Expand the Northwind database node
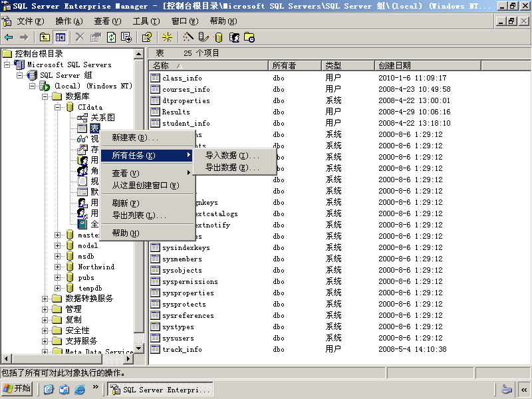The height and width of the screenshot is (399, 532). [x=58, y=267]
